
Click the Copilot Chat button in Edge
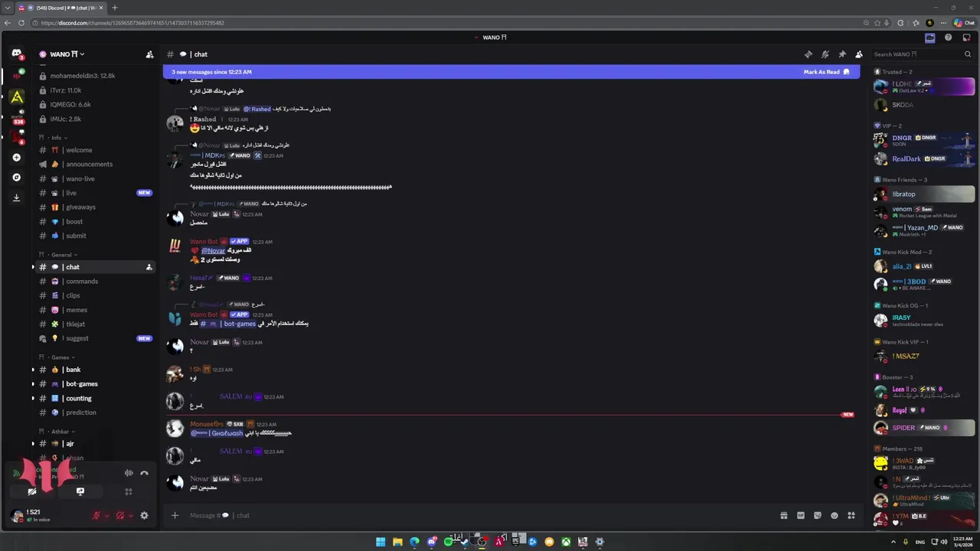[x=964, y=23]
